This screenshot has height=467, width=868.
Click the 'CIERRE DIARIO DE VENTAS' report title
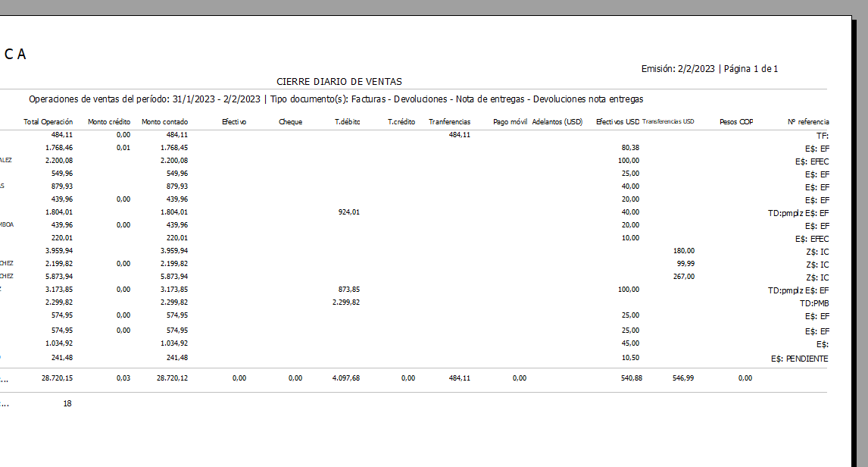tap(339, 82)
